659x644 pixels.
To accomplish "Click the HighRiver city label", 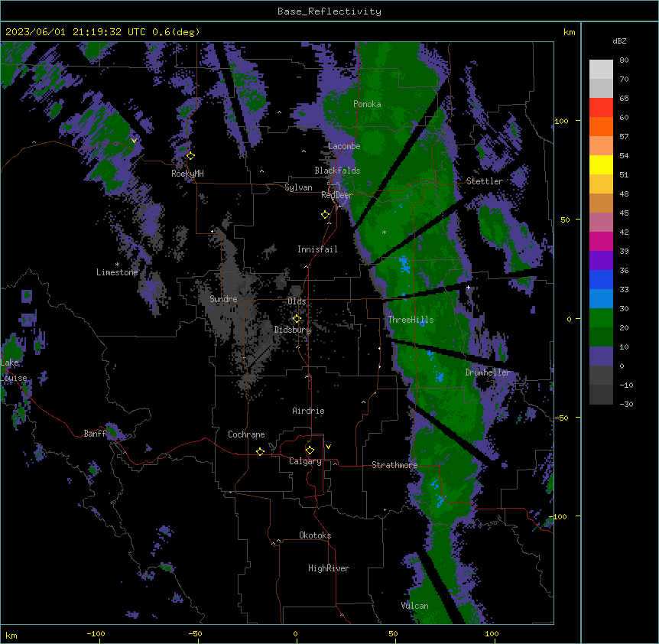I will [x=329, y=568].
